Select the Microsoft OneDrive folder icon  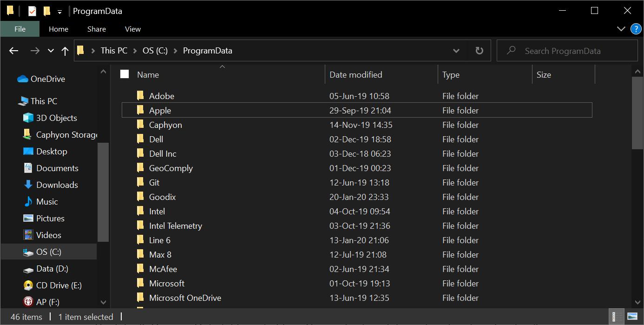click(x=140, y=298)
